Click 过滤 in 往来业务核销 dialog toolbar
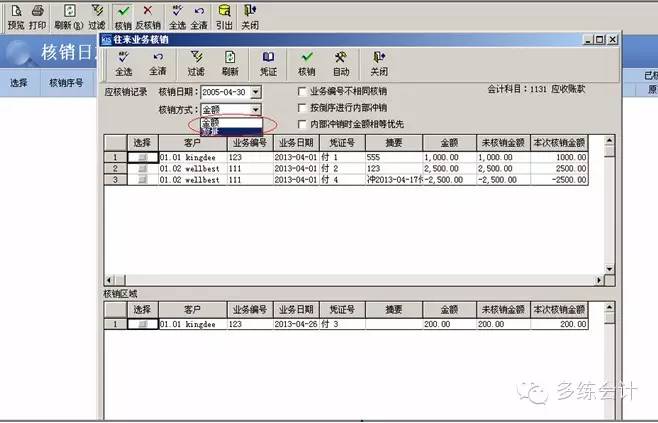The width and height of the screenshot is (658, 423). pyautogui.click(x=196, y=64)
